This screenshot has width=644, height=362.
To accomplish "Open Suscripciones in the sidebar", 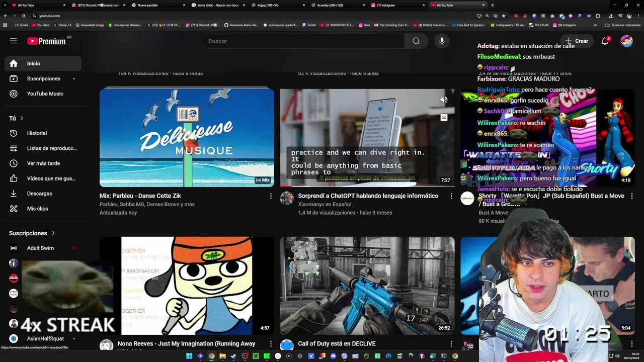I will pos(43,78).
